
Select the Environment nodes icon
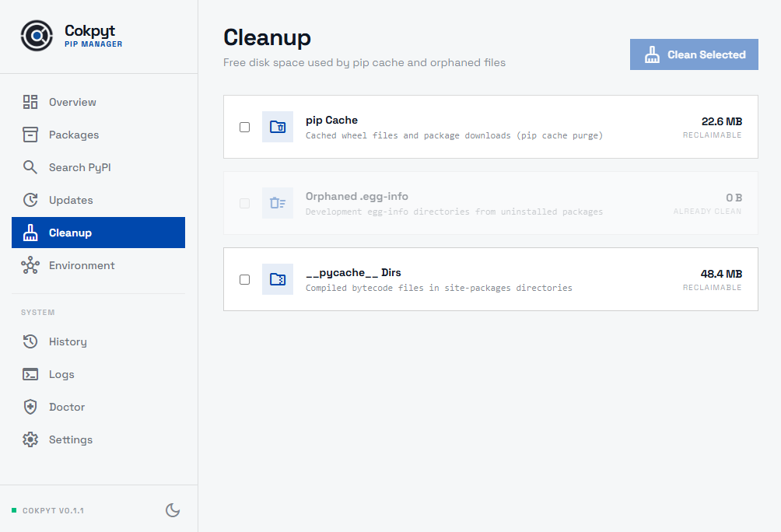tap(30, 265)
